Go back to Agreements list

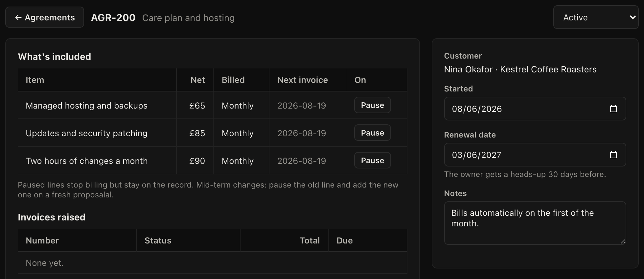[45, 17]
